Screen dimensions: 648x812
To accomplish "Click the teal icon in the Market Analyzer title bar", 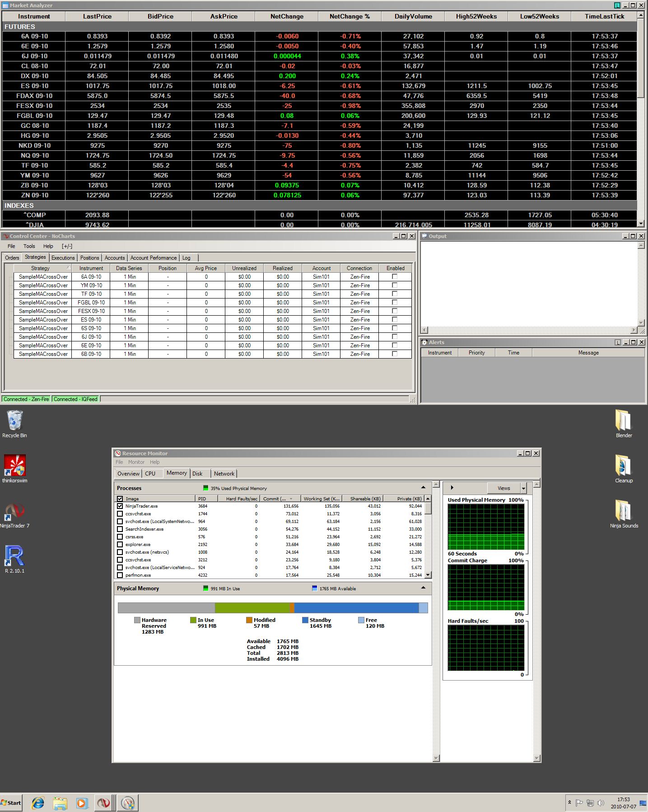I will coord(617,5).
